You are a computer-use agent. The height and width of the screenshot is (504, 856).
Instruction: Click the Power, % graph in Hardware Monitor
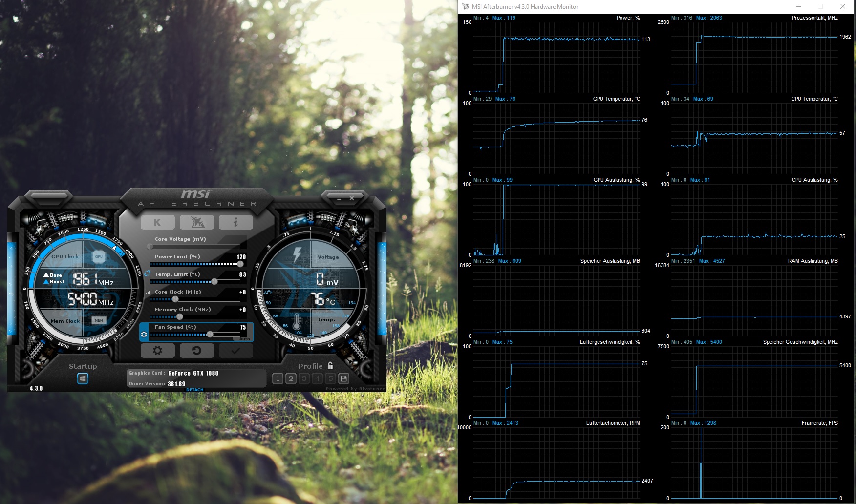click(x=556, y=57)
